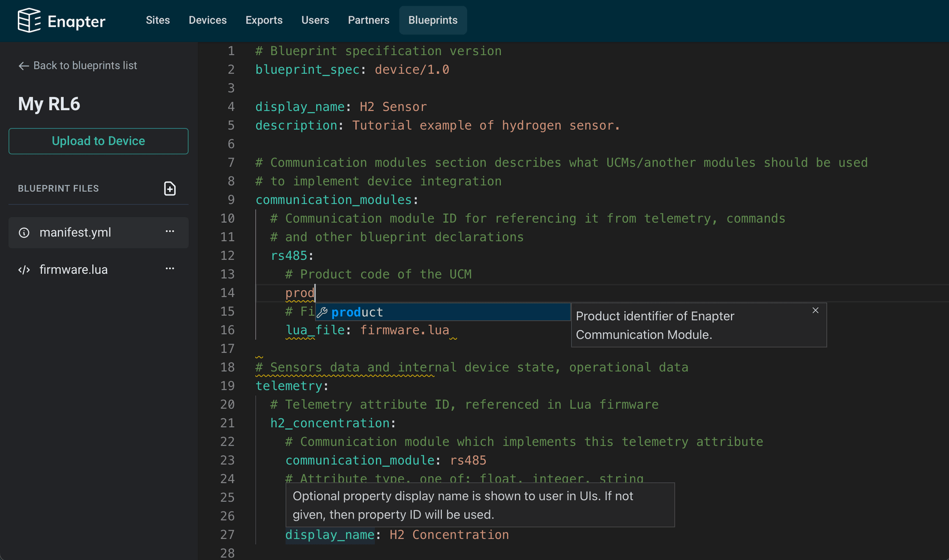The width and height of the screenshot is (949, 560).
Task: Click the back arrow icon beside blueprints list
Action: [x=23, y=65]
